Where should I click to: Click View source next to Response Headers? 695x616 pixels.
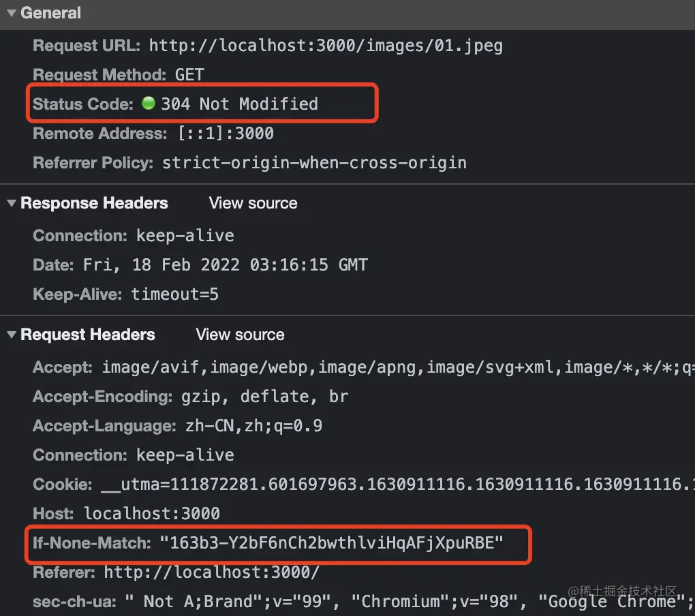click(253, 203)
